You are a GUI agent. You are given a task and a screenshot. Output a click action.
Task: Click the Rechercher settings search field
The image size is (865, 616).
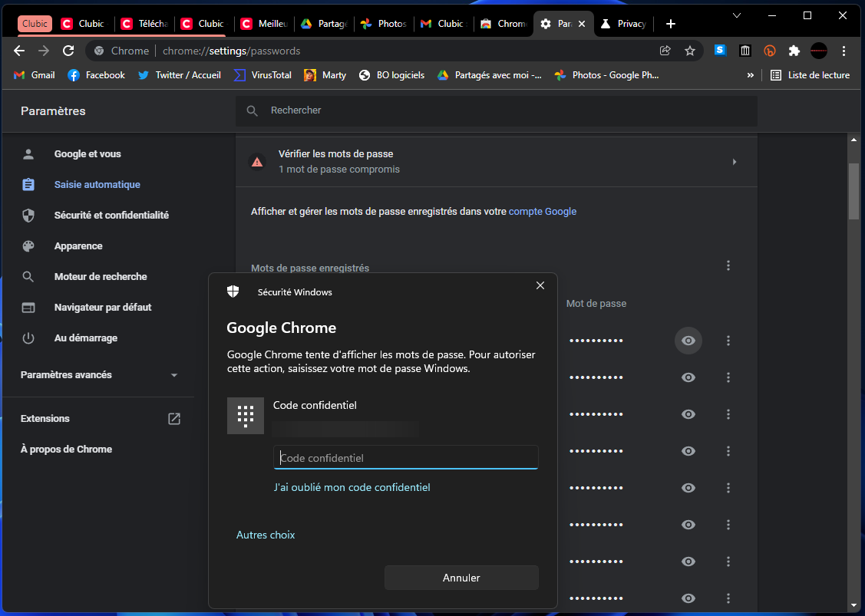(496, 110)
